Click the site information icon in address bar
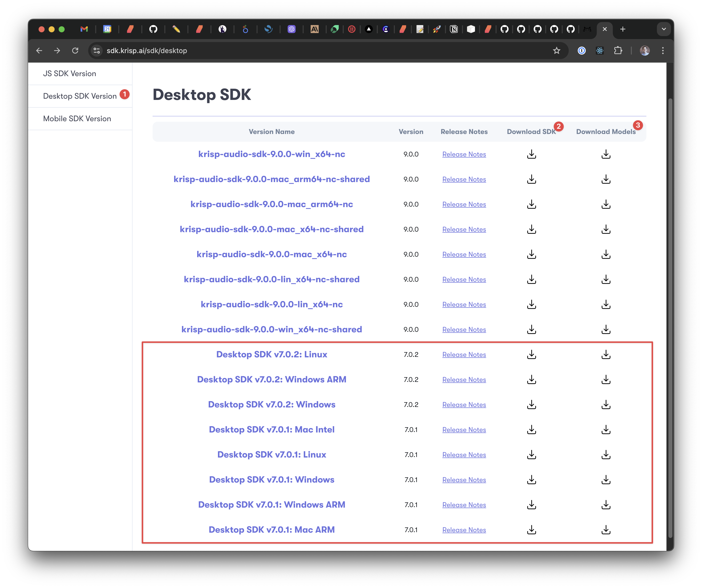 [x=97, y=50]
